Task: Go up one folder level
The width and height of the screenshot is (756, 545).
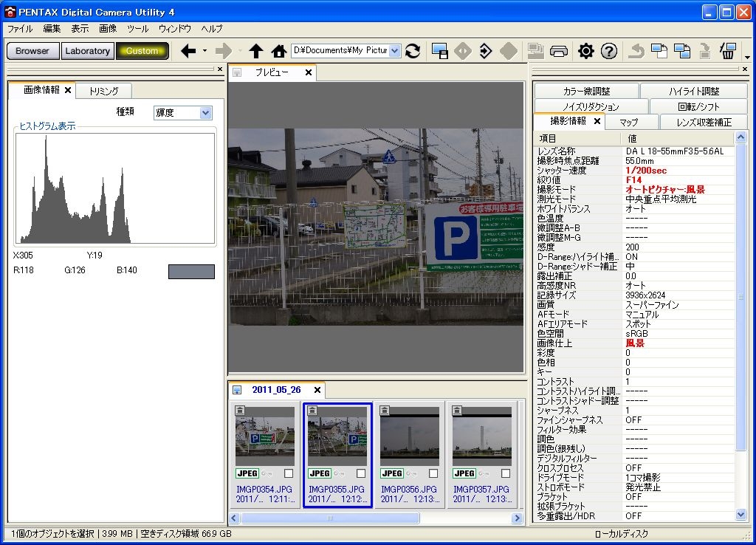Action: 255,51
